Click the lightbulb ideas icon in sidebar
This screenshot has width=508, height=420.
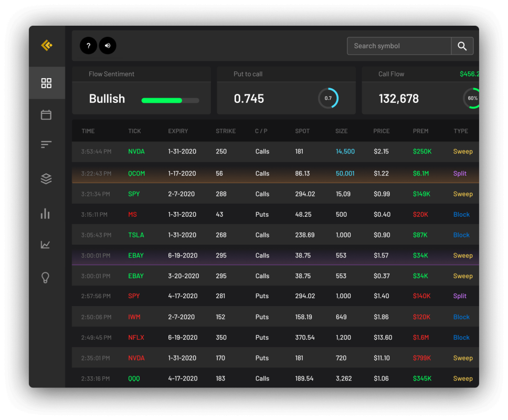pos(46,278)
